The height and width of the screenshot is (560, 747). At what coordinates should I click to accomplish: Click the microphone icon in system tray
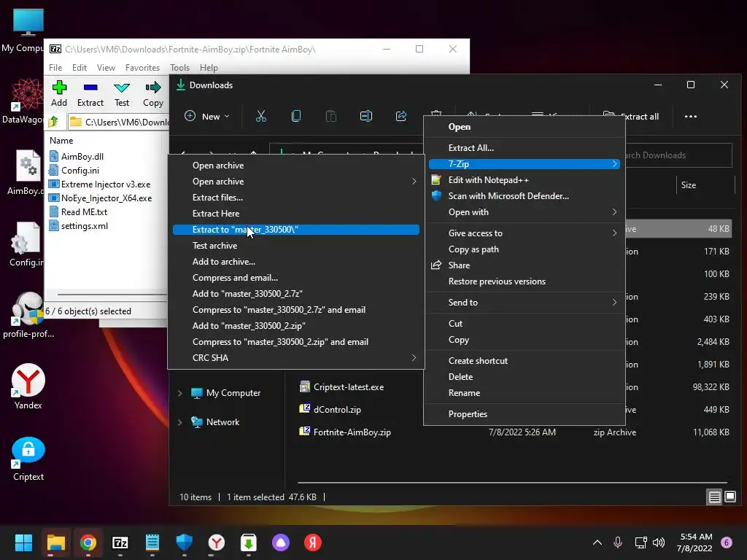(x=617, y=542)
